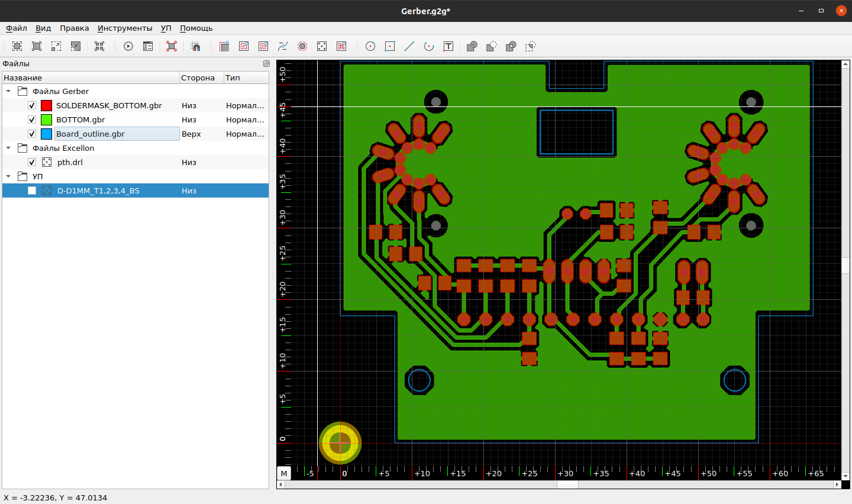The width and height of the screenshot is (852, 504).
Task: Choose the line drawing tool
Action: [x=409, y=46]
